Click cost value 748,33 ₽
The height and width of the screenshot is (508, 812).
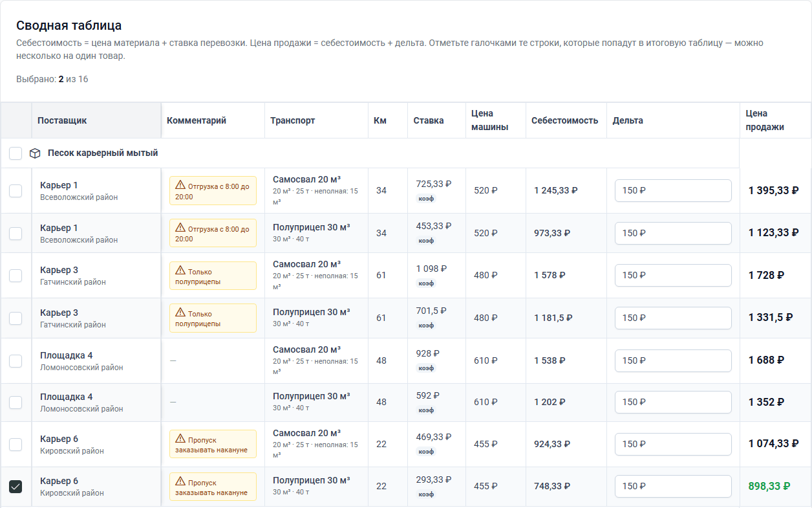552,486
